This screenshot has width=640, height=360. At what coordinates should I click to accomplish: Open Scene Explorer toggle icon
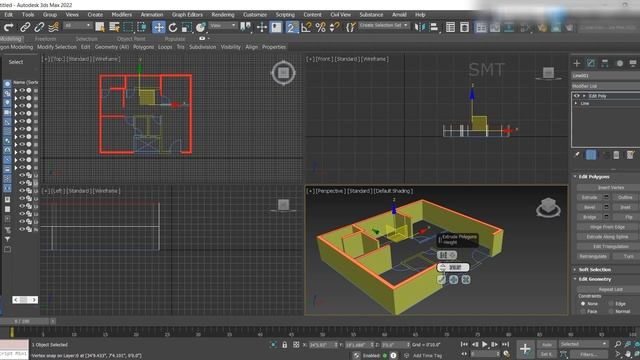pyautogui.click(x=450, y=27)
